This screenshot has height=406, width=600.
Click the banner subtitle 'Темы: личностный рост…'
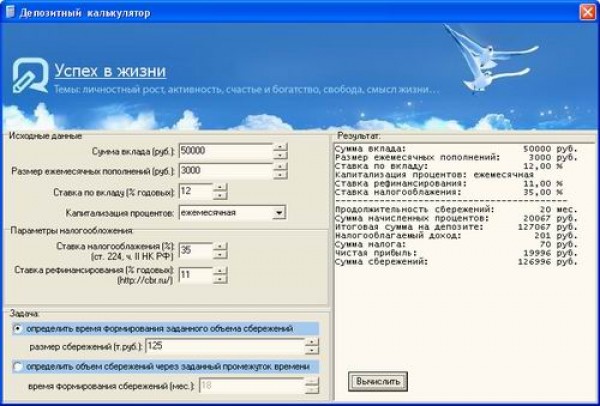click(x=246, y=90)
